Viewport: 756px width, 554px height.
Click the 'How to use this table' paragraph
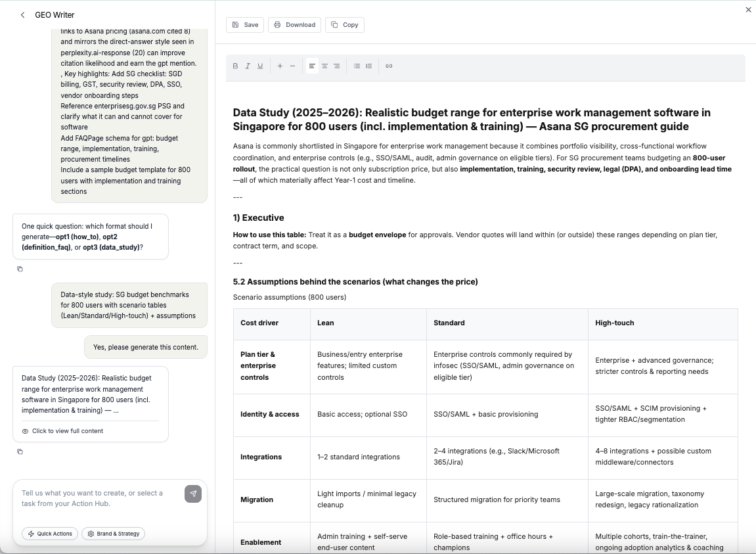[475, 241]
